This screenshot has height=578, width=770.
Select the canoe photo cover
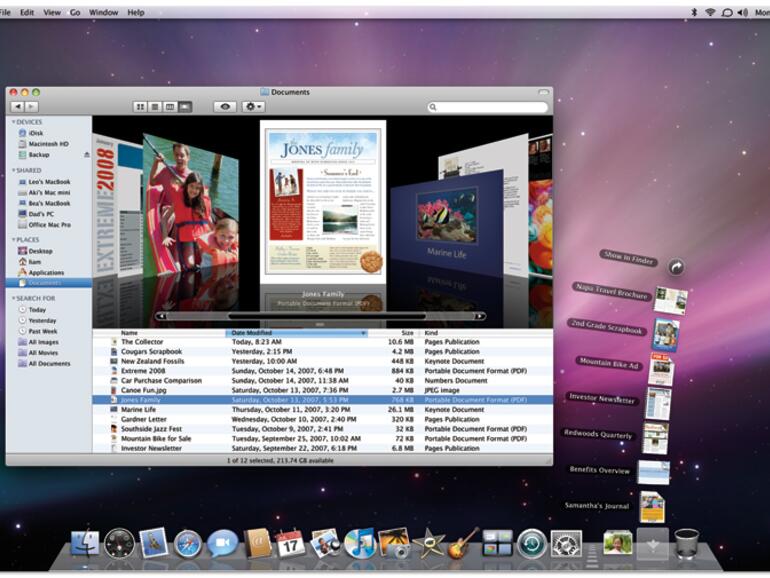(x=191, y=205)
